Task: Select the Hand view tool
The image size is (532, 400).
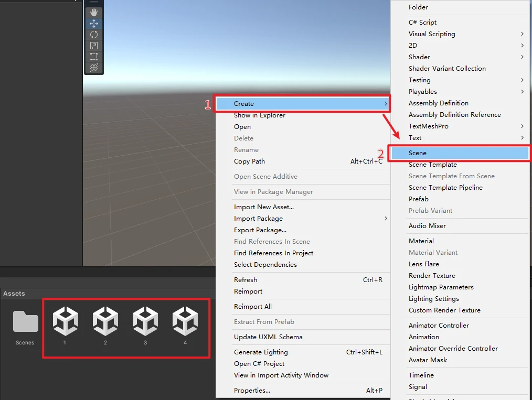Action: pos(94,12)
